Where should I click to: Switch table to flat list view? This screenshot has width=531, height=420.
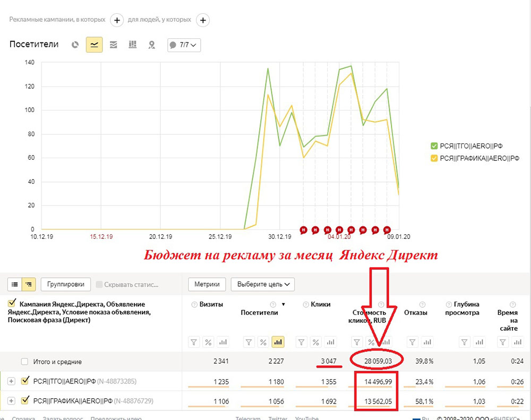[14, 285]
